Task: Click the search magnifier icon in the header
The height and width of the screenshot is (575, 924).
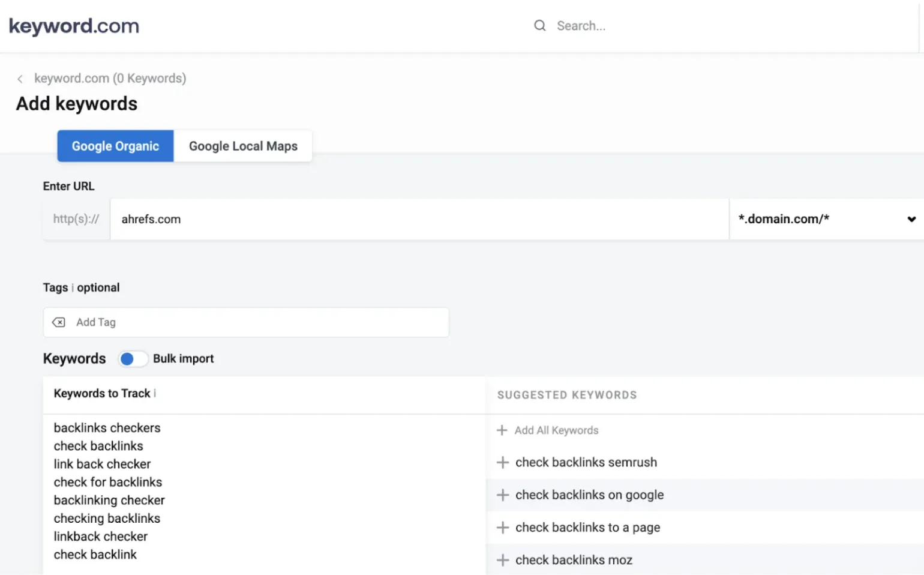Action: 539,25
